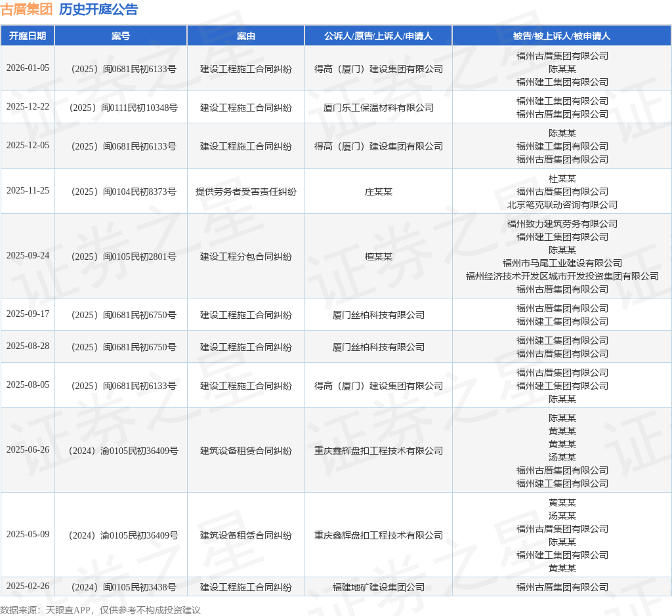This screenshot has width=672, height=616.
Task: Select case number 渝0105民初36409号 in 2025-06-26 row
Action: [123, 451]
